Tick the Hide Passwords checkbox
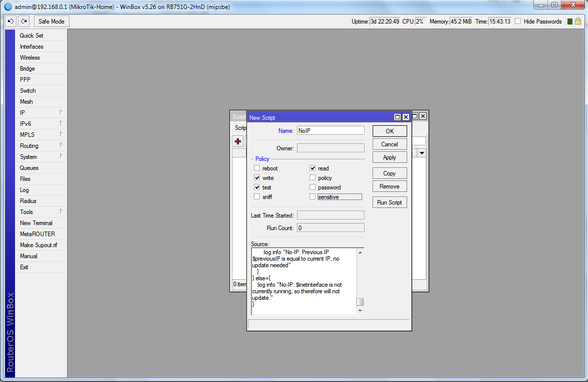 tap(518, 22)
